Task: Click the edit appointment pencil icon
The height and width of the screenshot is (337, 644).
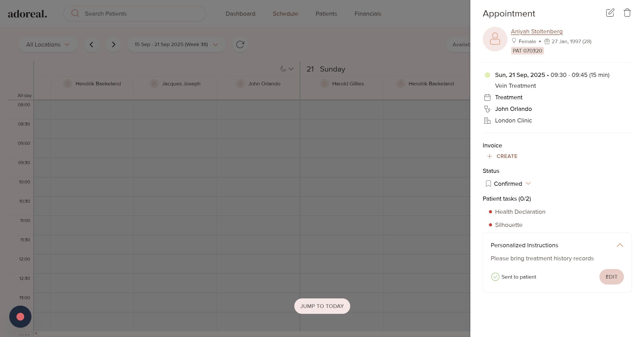Action: click(610, 13)
